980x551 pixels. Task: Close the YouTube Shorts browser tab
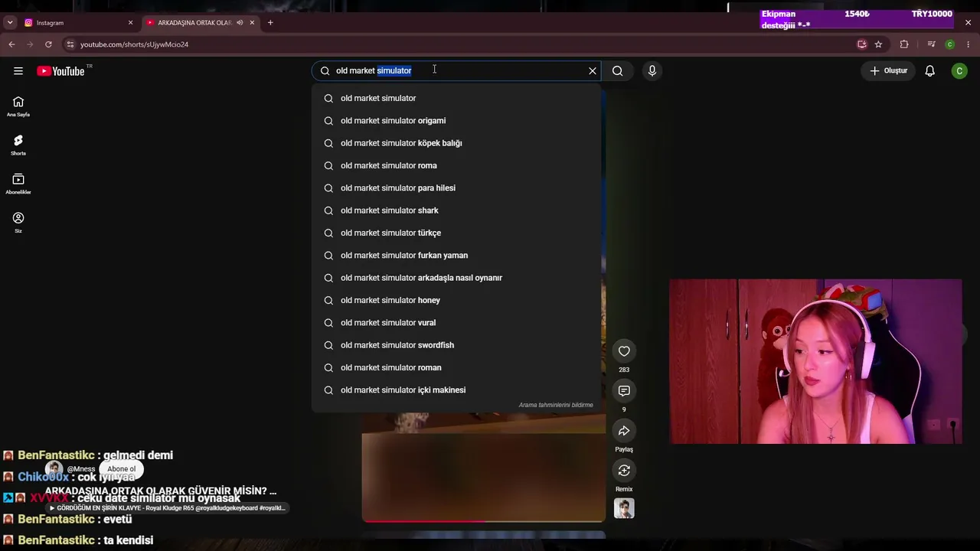tap(252, 23)
